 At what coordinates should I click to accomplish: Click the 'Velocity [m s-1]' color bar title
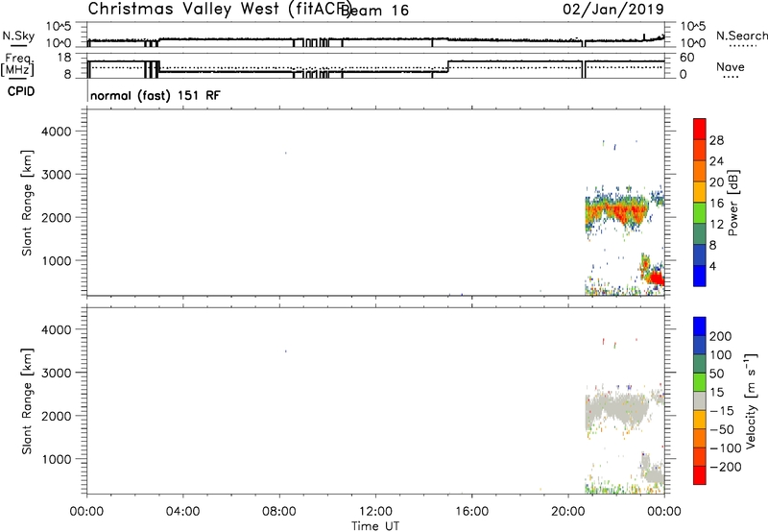click(751, 400)
